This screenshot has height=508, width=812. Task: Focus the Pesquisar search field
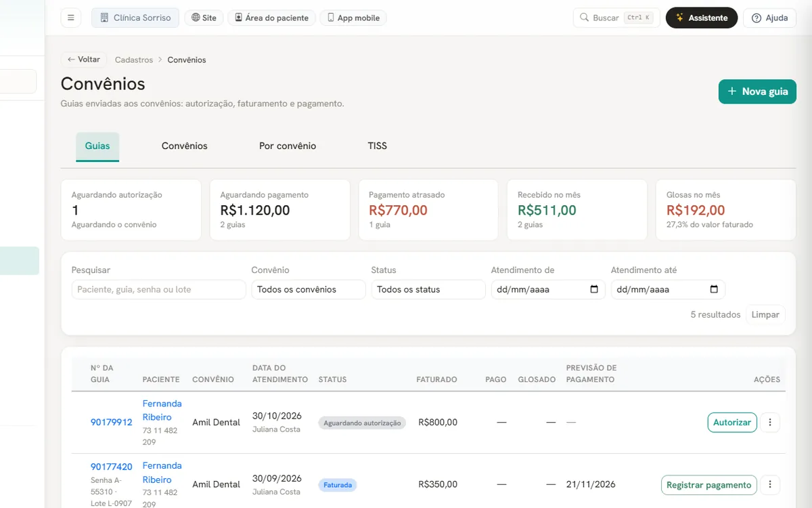tap(159, 289)
